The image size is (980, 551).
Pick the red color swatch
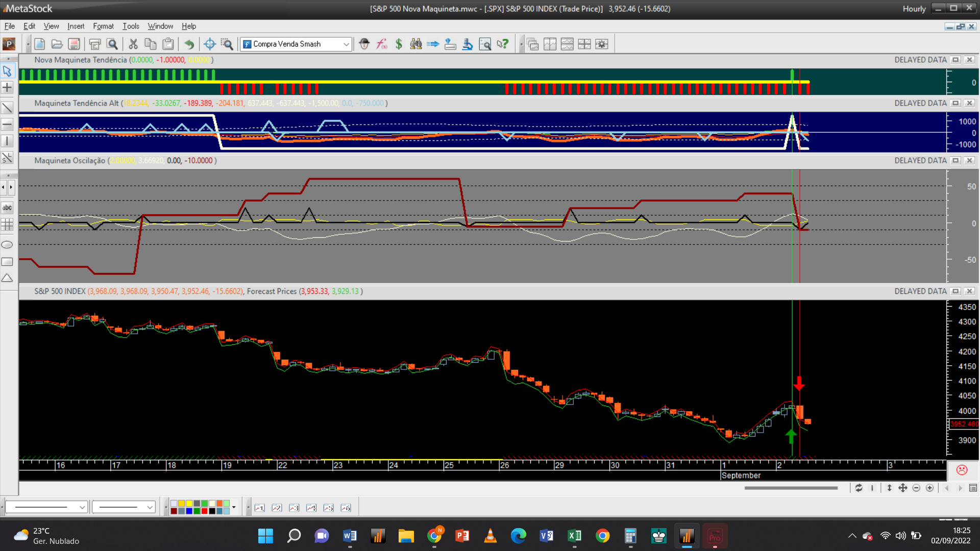click(x=204, y=511)
